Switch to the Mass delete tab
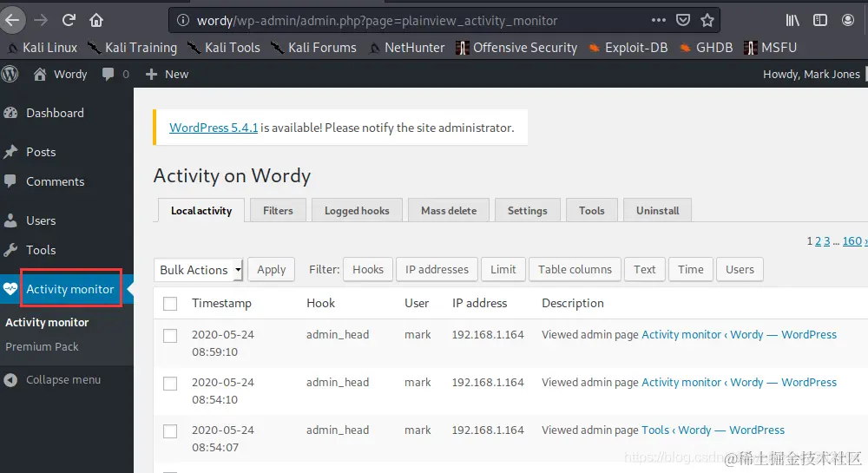Screen dimensions: 868x473 (x=449, y=211)
